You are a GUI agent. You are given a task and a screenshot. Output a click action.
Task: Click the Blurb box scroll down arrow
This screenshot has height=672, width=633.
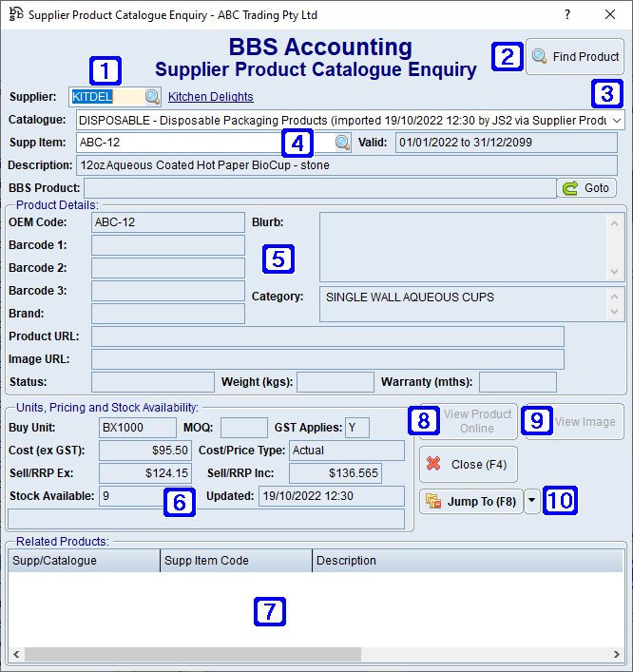click(614, 272)
